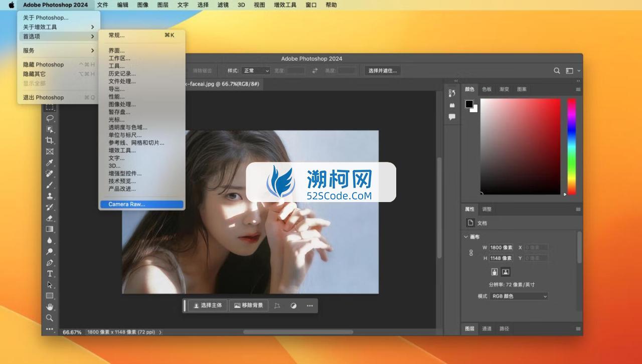Screen dimensions: 642x364
Task: Select the Eraser tool
Action: (x=50, y=218)
